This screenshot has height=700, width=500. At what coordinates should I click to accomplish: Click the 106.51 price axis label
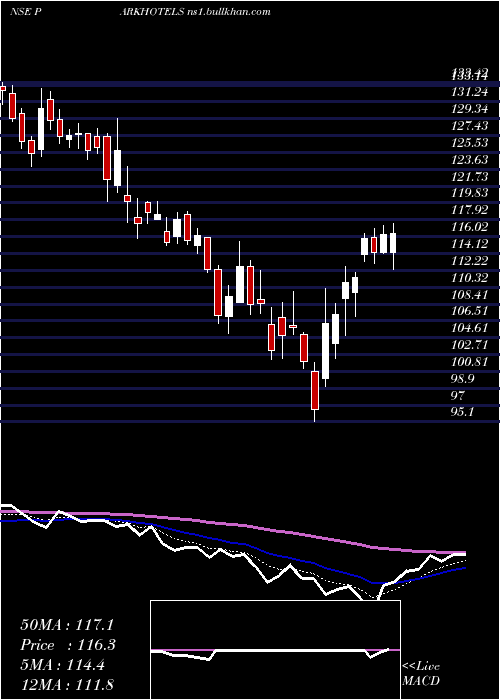click(470, 312)
